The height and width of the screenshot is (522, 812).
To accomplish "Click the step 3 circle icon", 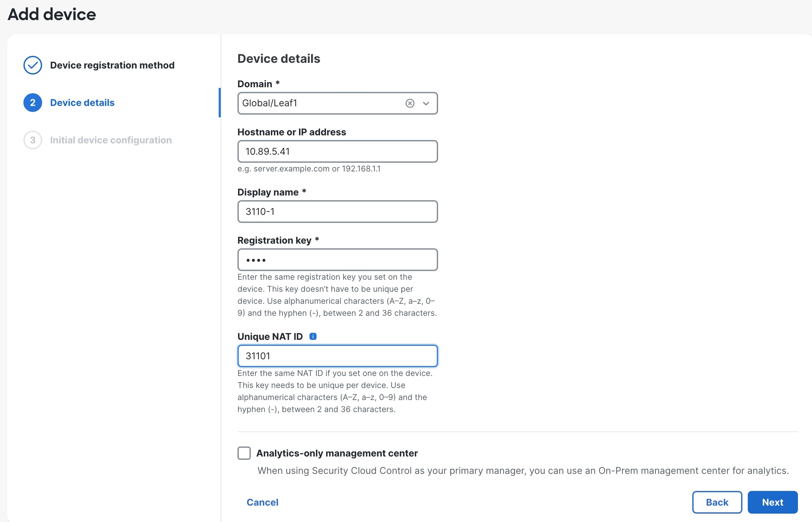I will (32, 140).
